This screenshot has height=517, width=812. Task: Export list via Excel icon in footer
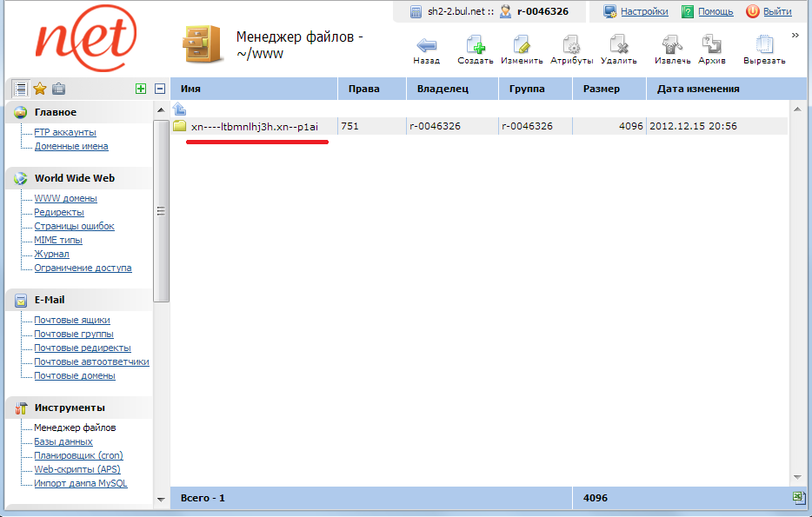click(798, 497)
